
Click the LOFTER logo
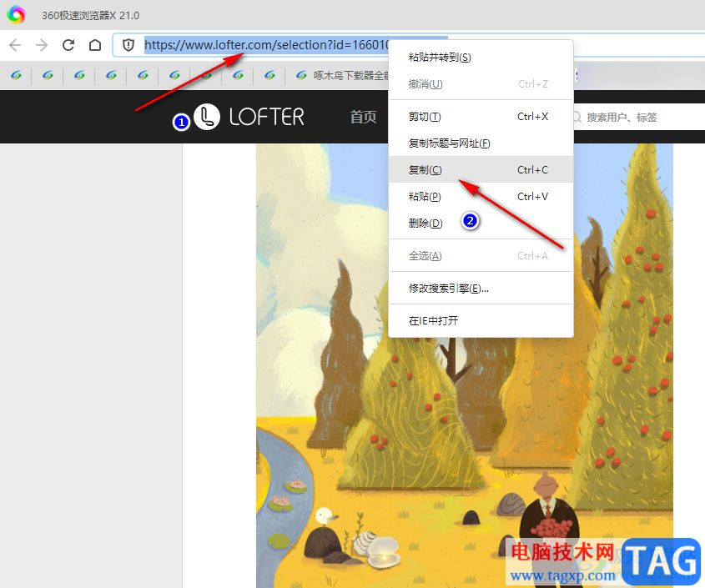249,117
